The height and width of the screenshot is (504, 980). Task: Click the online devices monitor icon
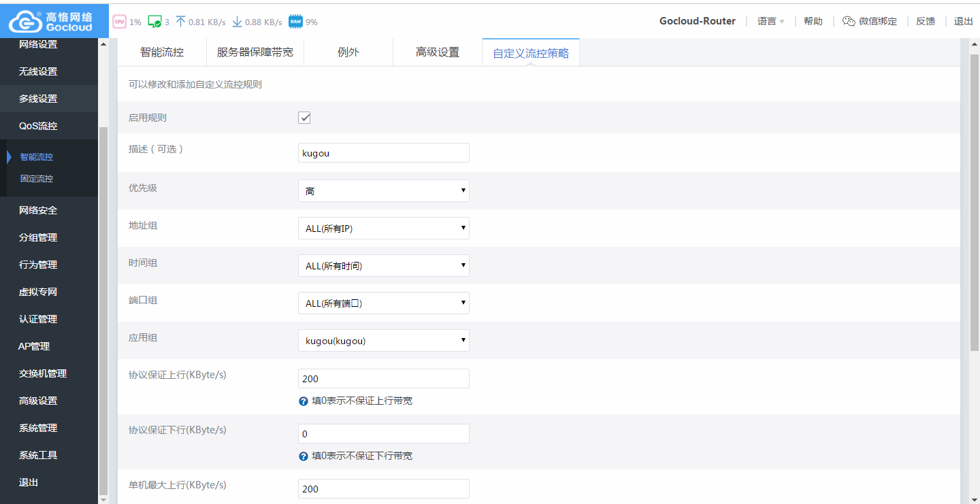point(154,22)
